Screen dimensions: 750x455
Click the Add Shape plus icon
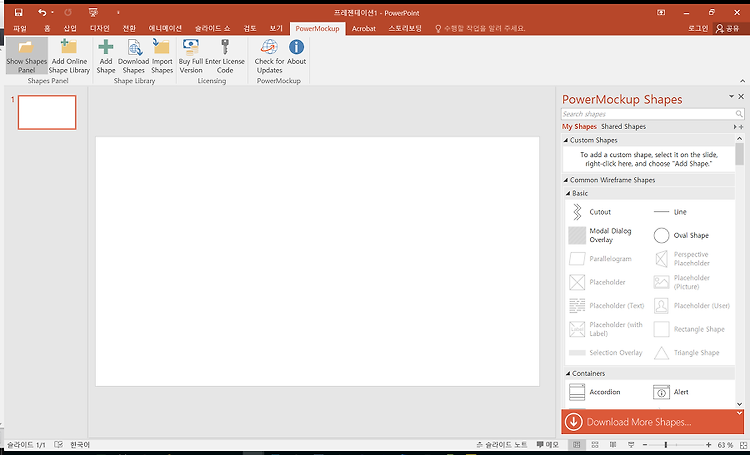point(106,47)
